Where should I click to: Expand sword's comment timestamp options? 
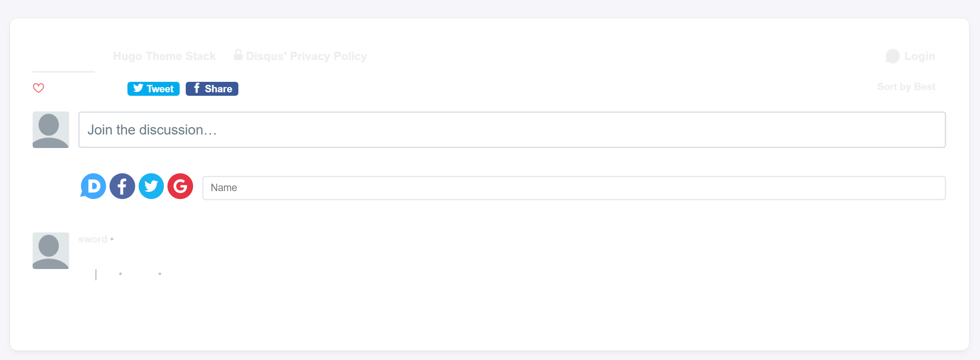coord(121,273)
